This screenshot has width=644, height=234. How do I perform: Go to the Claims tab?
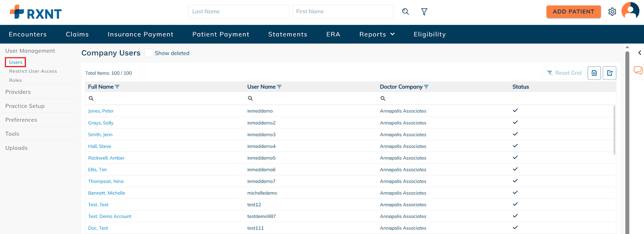pyautogui.click(x=77, y=35)
